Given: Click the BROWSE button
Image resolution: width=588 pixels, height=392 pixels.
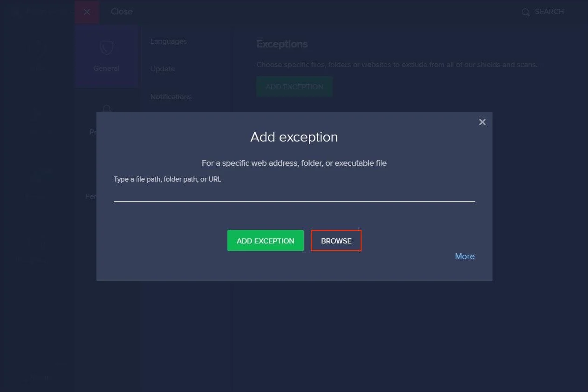Looking at the screenshot, I should tap(336, 241).
